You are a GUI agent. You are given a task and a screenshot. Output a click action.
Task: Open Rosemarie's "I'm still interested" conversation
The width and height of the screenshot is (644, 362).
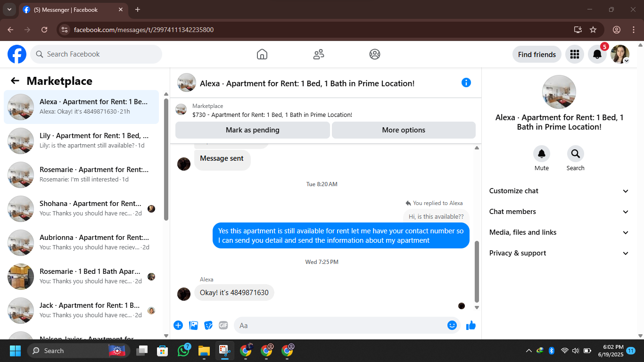(82, 175)
